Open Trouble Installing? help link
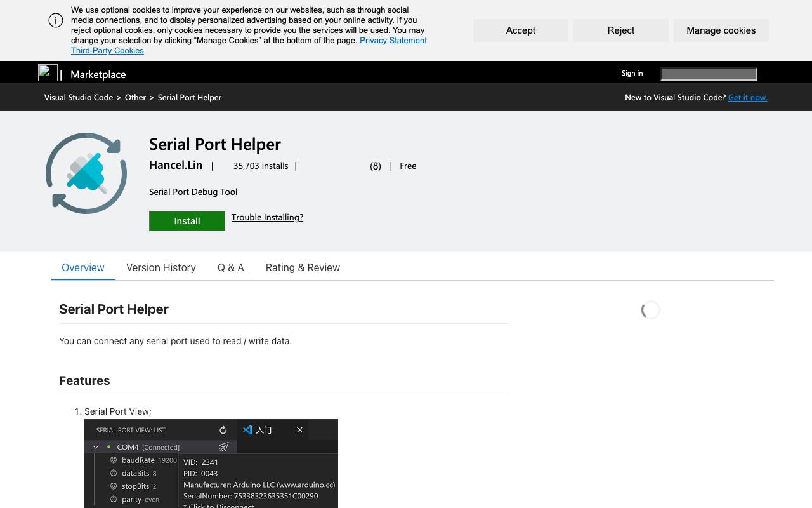The width and height of the screenshot is (812, 508). pos(267,217)
